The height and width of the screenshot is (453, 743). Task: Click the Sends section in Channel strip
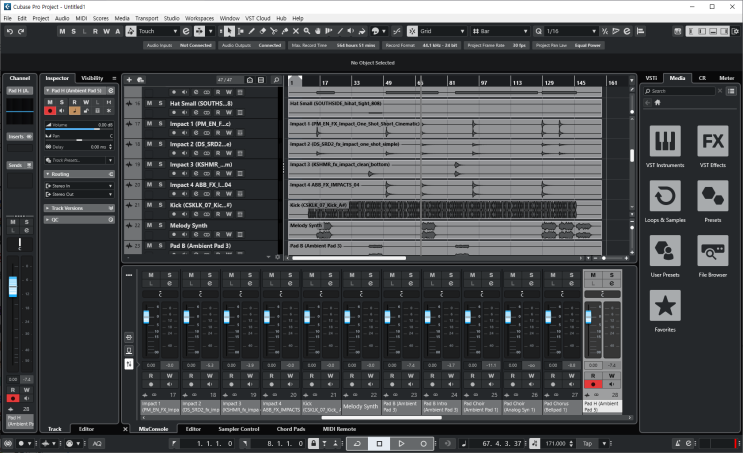tap(19, 165)
